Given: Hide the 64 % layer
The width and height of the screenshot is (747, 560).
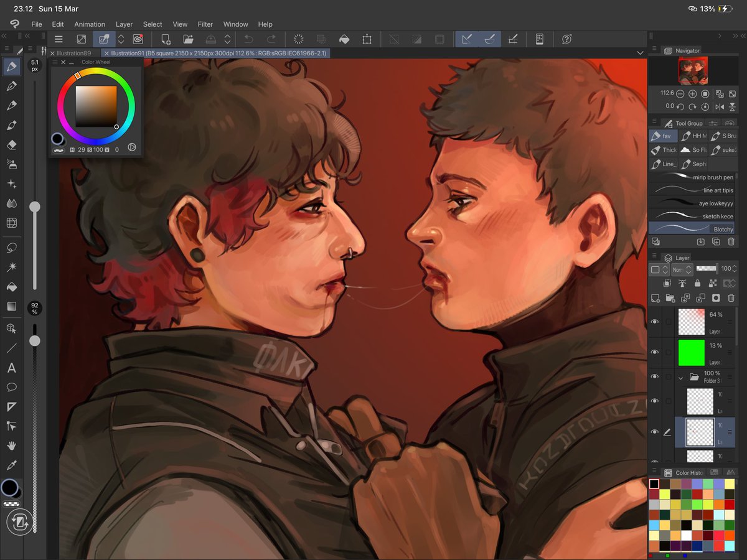Looking at the screenshot, I should tap(655, 322).
